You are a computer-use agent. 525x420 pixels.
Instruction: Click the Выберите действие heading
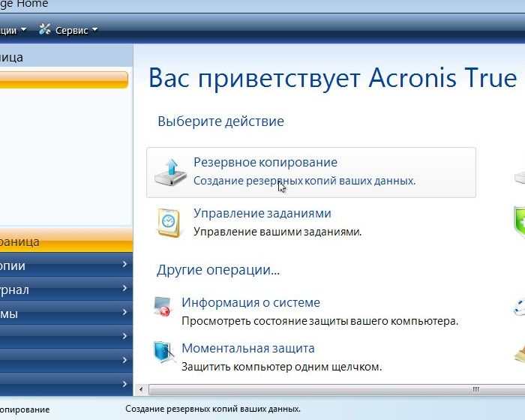[x=220, y=121]
